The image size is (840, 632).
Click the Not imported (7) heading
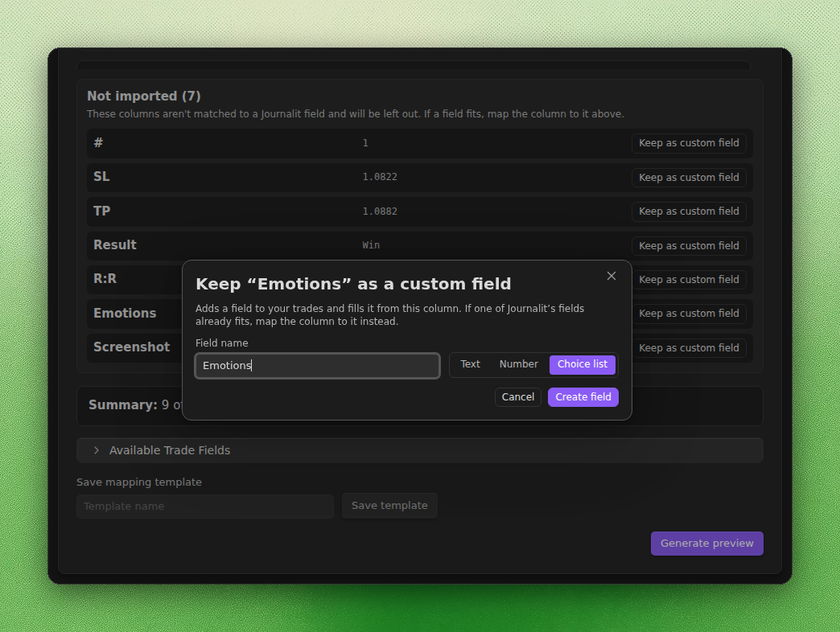click(x=143, y=96)
